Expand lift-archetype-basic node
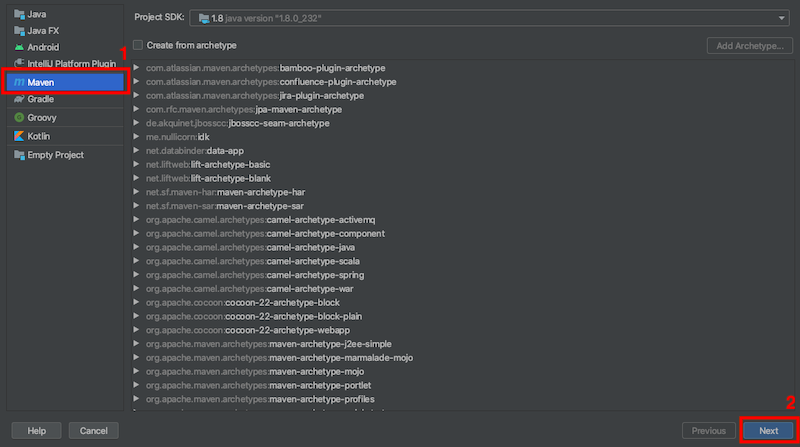Image resolution: width=800 pixels, height=447 pixels. click(x=136, y=164)
